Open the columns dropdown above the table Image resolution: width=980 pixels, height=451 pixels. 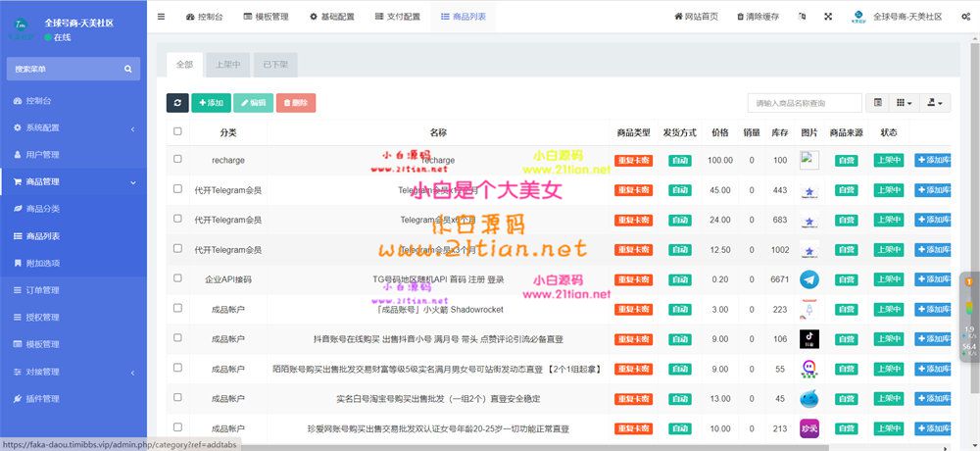(x=904, y=103)
